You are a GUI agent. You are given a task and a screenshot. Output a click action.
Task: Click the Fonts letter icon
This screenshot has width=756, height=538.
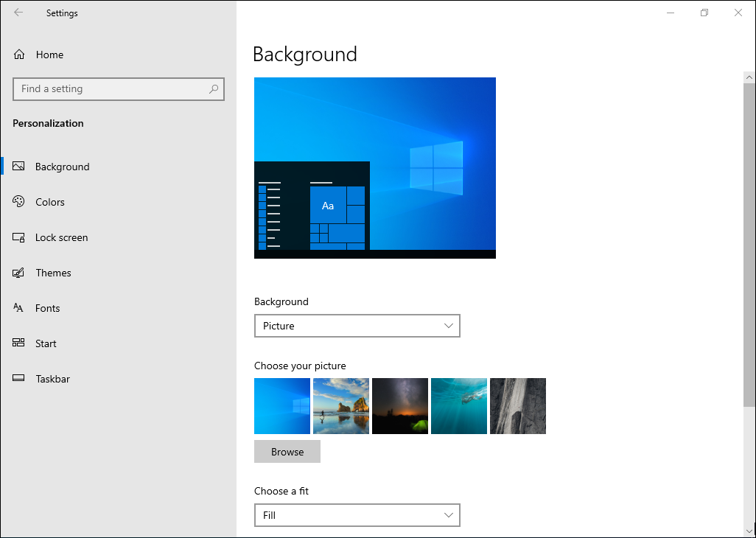coord(18,308)
